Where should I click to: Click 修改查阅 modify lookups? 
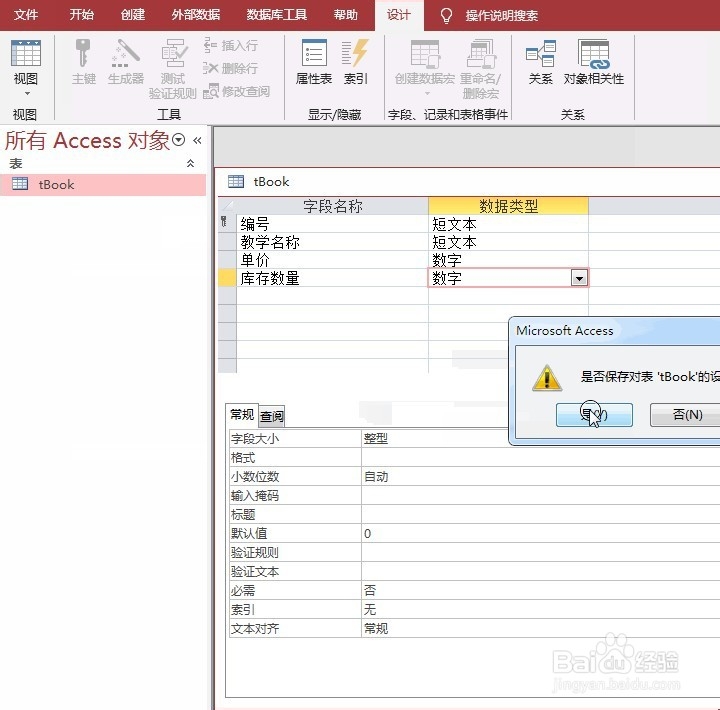pos(236,91)
